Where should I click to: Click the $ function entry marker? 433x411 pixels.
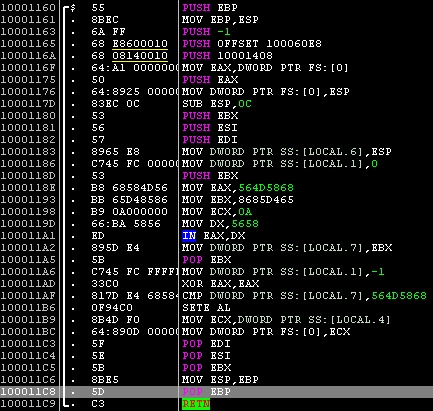(73, 8)
